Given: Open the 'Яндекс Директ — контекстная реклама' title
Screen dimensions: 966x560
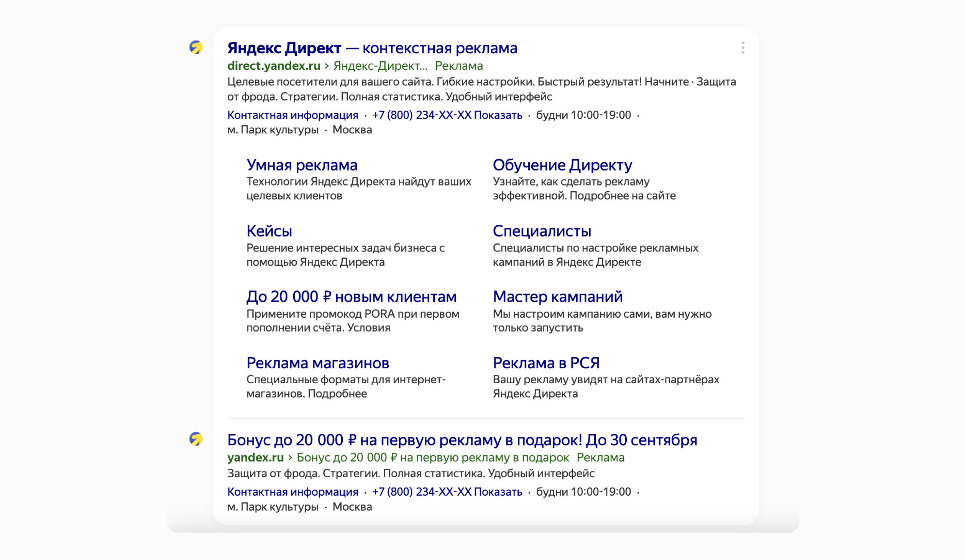Looking at the screenshot, I should [x=372, y=48].
